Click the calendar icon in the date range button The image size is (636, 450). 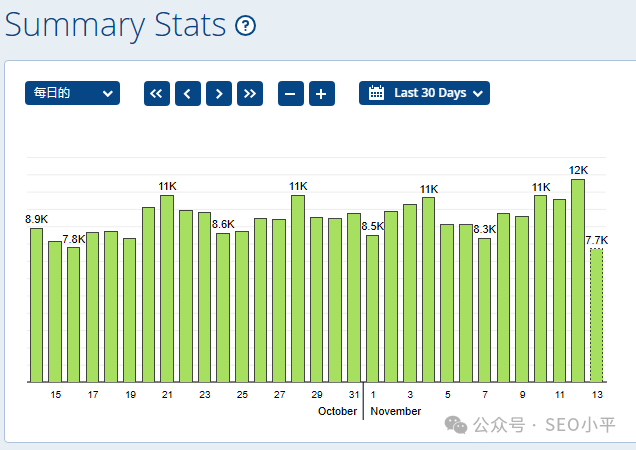[x=376, y=93]
